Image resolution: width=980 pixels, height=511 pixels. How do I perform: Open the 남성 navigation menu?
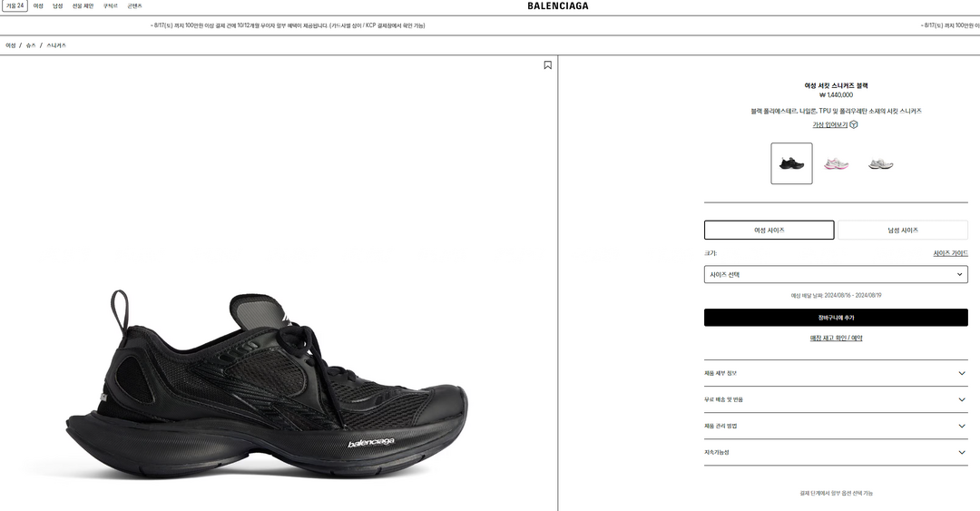[x=57, y=5]
